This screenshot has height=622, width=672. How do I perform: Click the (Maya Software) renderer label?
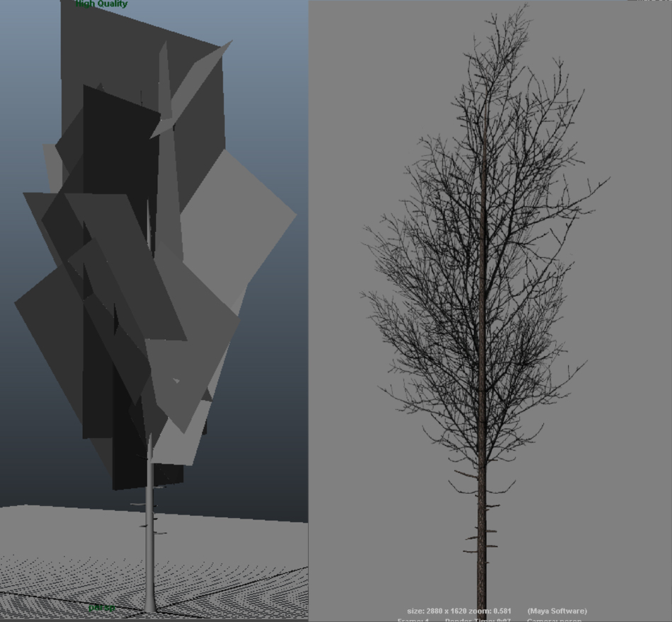coord(557,611)
